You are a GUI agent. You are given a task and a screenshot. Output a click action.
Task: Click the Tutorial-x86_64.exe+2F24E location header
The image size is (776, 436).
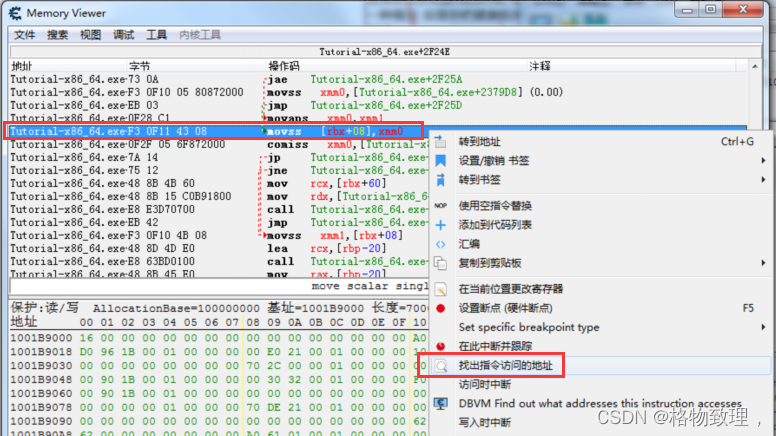click(x=385, y=52)
